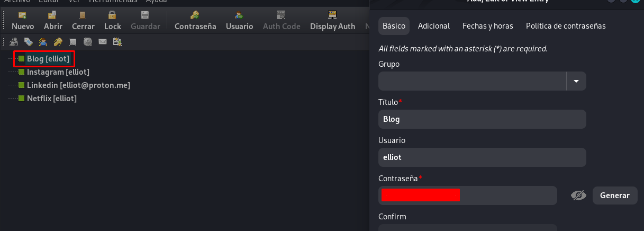Screen dimensions: 644x231
Task: Click into the Título input field
Action: [482, 119]
